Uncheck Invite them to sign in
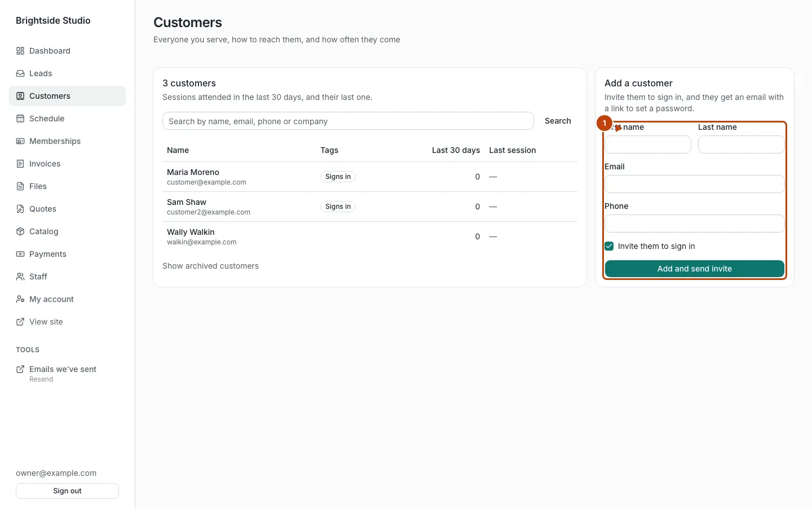 click(x=609, y=246)
